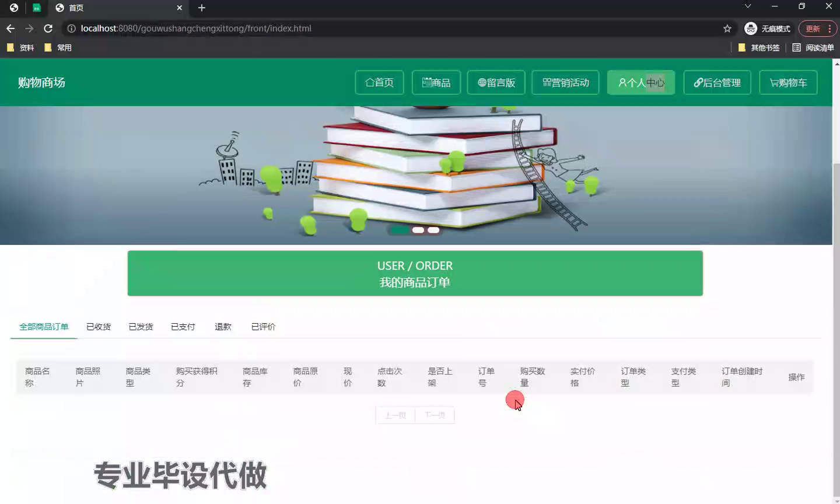
Task: Open the 后台管理 admin management button
Action: 717,82
